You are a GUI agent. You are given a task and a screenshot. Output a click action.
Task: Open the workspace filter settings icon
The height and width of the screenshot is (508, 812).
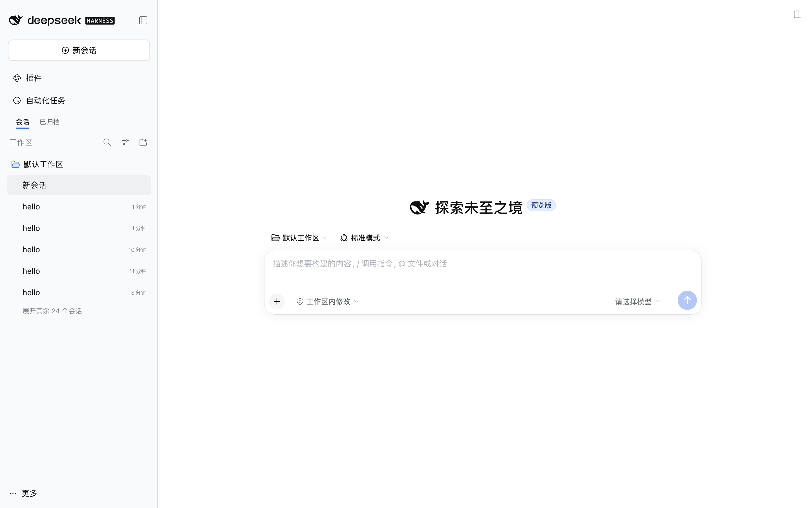[125, 143]
